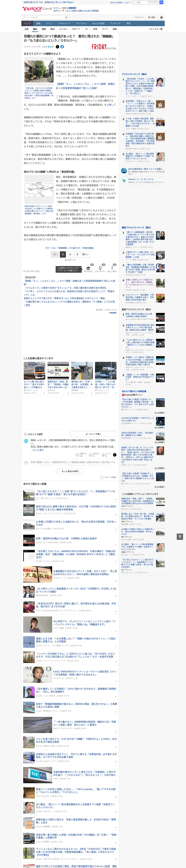Go to page 3 of article

pyautogui.click(x=77, y=255)
